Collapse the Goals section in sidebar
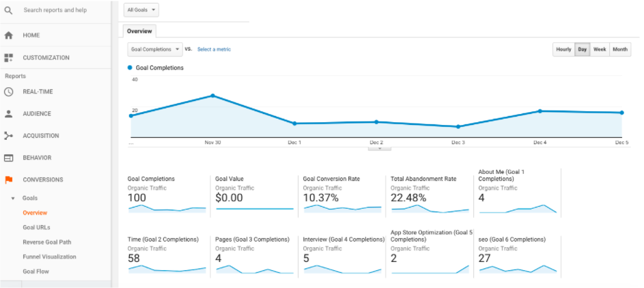Screen dimensions: 644x288 (x=12, y=198)
